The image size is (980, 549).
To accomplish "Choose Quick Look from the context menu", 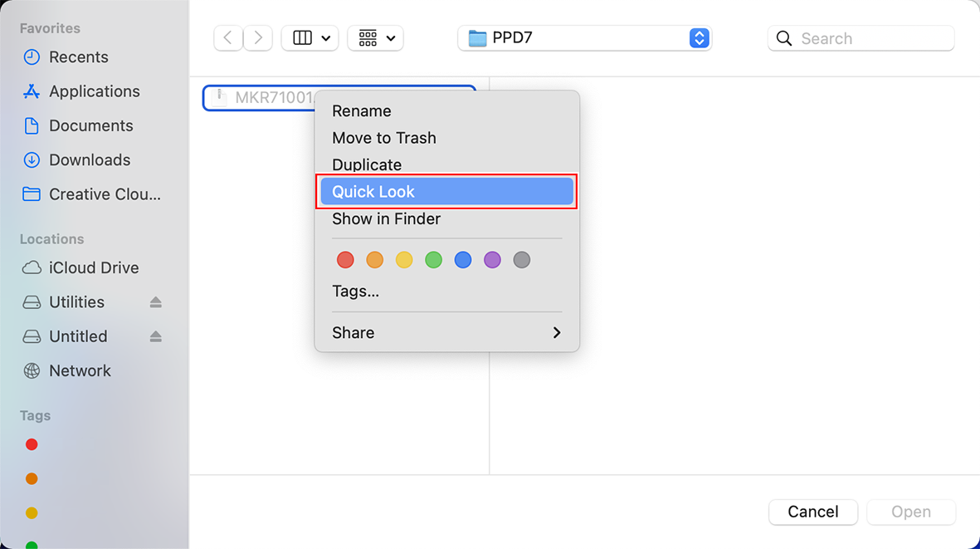I will [446, 191].
